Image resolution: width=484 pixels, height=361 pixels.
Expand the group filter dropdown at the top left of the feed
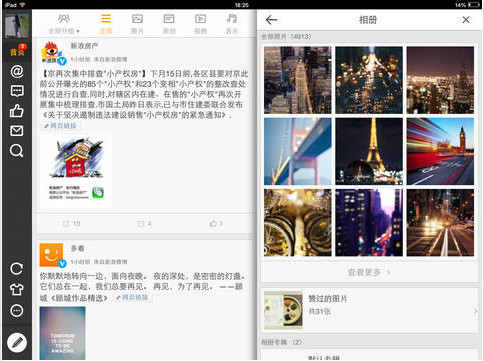[x=64, y=24]
